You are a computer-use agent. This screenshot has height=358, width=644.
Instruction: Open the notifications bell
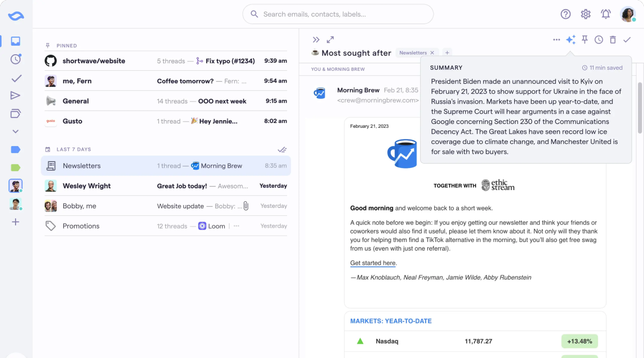point(606,14)
